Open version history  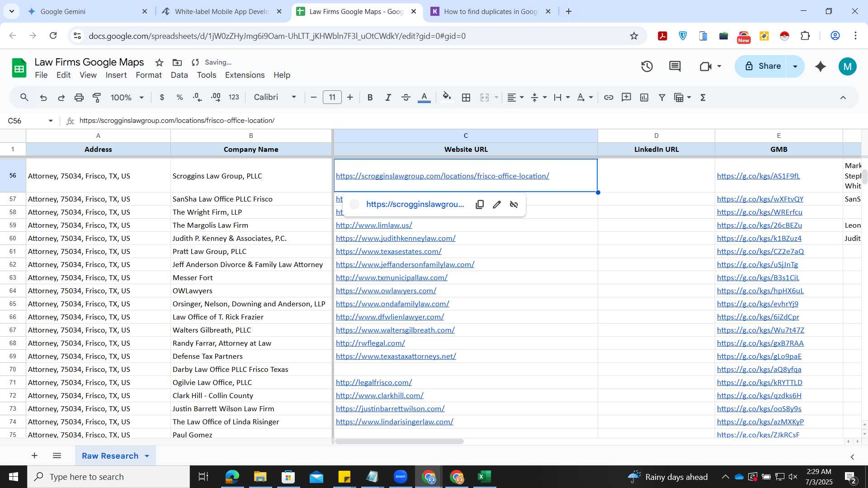pyautogui.click(x=647, y=66)
